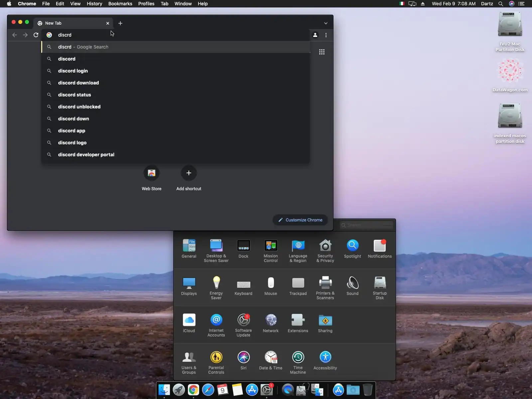532x399 pixels.
Task: Open Internet Accounts preferences
Action: (216, 325)
